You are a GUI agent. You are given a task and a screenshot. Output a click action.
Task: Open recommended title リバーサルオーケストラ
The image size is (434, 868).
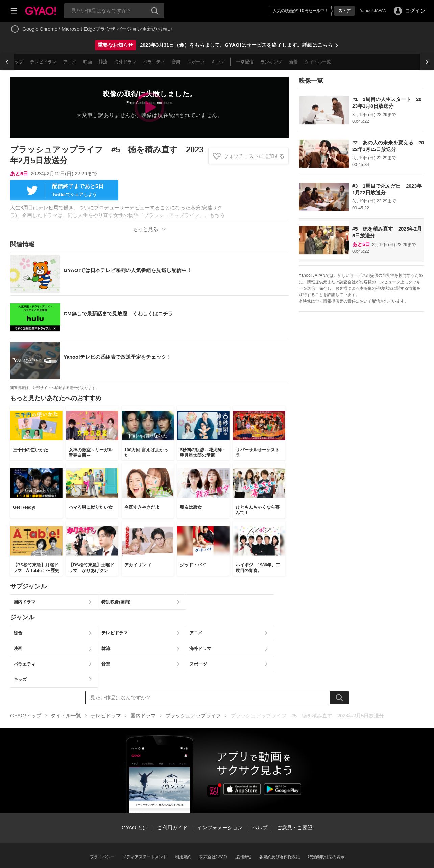tap(259, 433)
